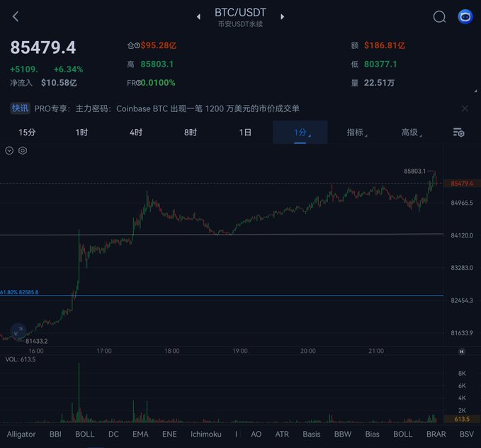Jump to latest candle button
Image resolution: width=481 pixels, height=448 pixels.
pos(461,352)
